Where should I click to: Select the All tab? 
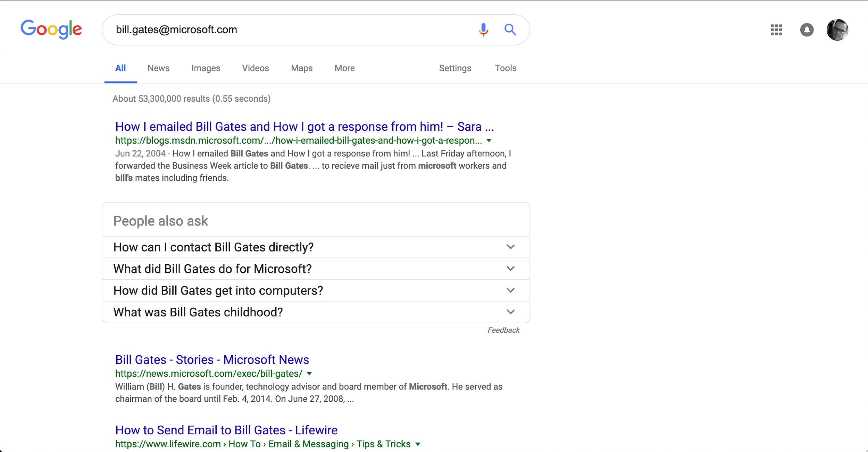(x=120, y=68)
